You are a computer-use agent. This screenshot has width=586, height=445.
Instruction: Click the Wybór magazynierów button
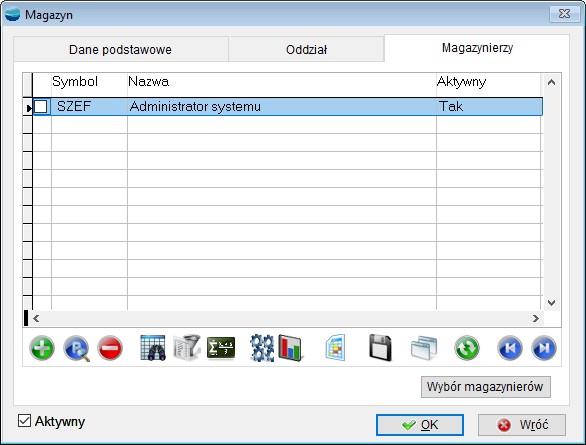coord(485,387)
